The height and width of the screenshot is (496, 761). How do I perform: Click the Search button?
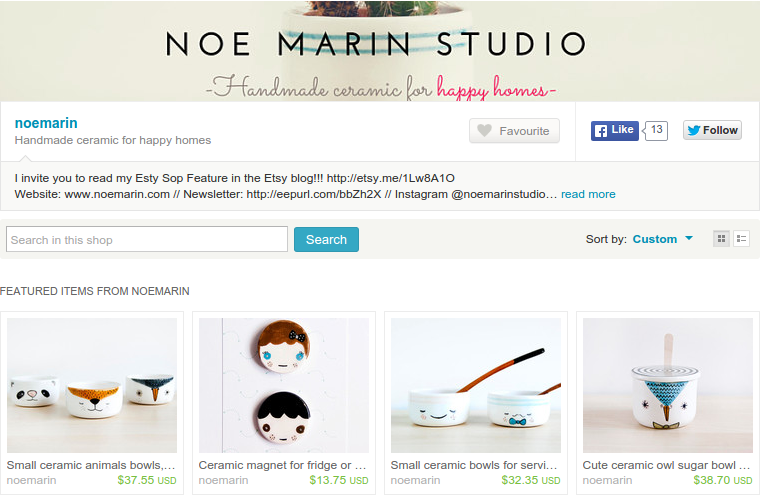click(x=326, y=239)
